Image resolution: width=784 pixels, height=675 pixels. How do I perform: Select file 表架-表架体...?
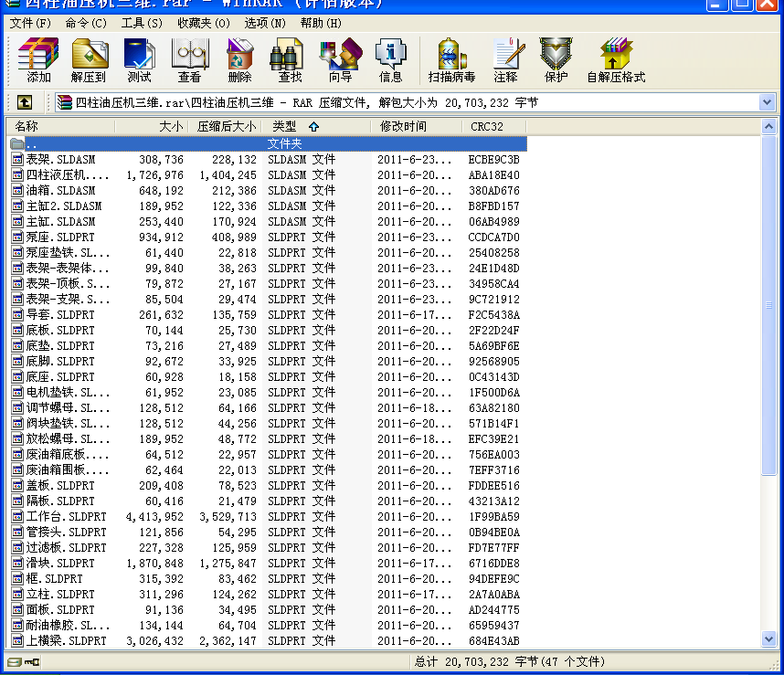(x=68, y=269)
